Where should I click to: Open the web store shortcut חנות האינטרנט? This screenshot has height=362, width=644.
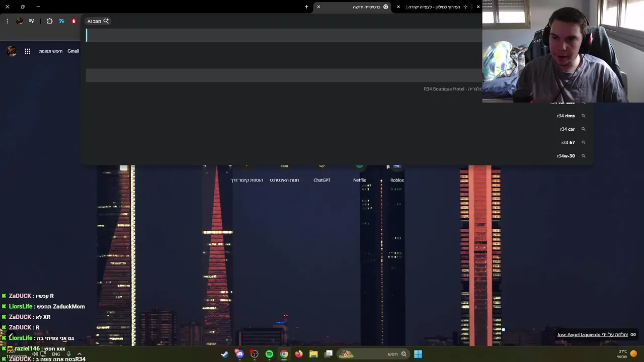284,173
